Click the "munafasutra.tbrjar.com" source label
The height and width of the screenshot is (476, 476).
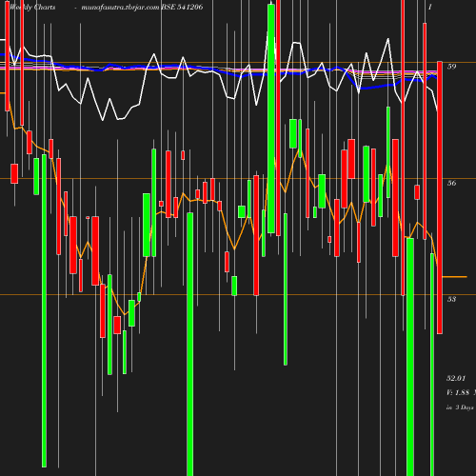pyautogui.click(x=121, y=8)
